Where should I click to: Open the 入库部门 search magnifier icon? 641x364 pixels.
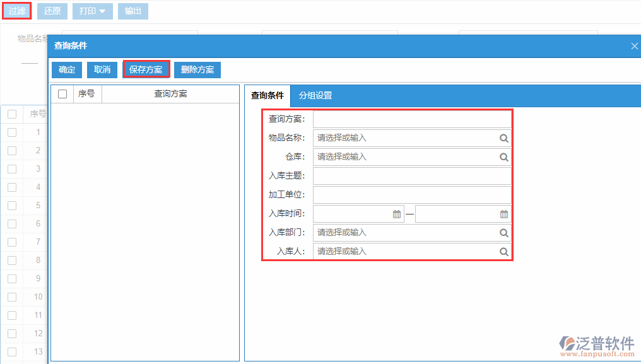click(503, 232)
